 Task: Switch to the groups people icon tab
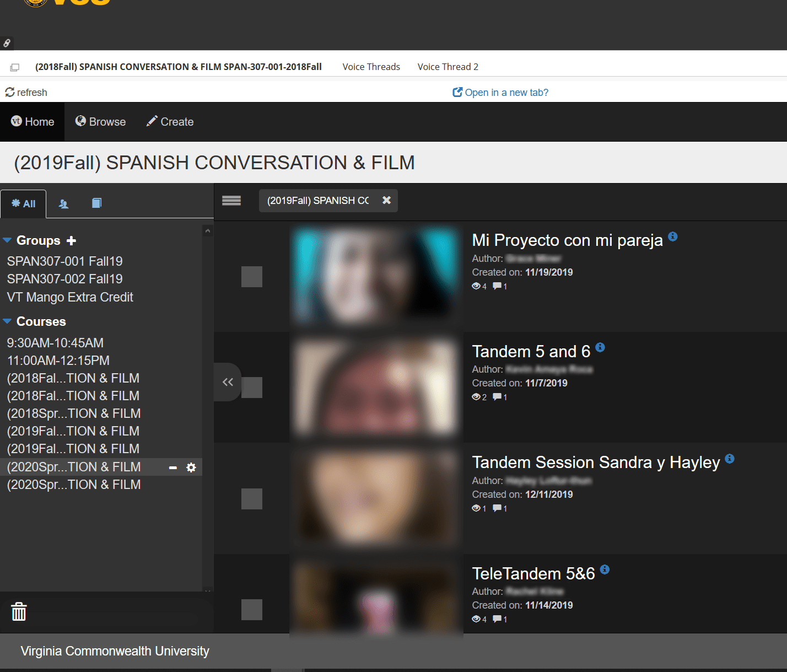click(64, 204)
